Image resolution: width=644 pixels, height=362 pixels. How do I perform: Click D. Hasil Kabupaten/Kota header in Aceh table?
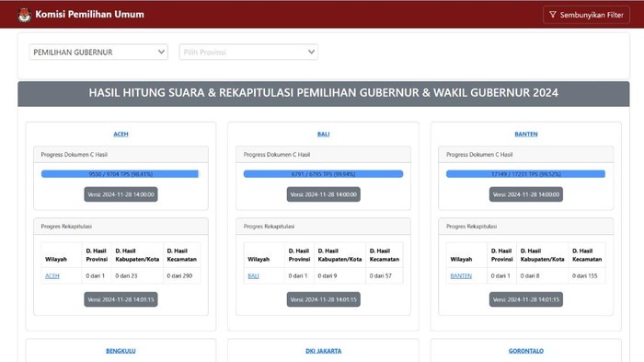(x=137, y=255)
